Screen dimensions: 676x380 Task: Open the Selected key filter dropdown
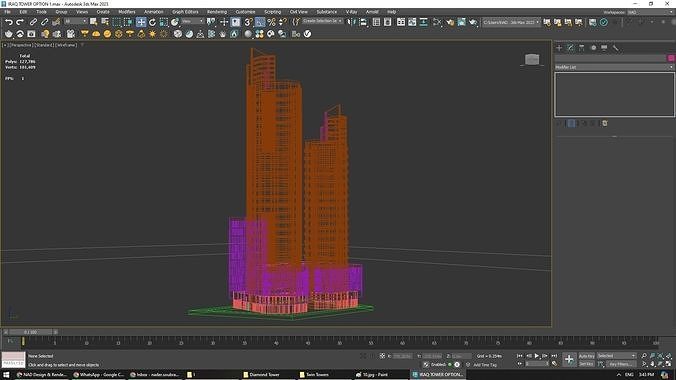coord(617,356)
